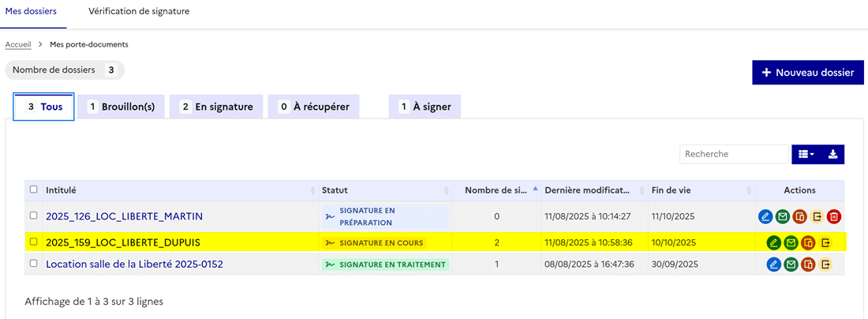868x319 pixels.
Task: Open the column display dropdown
Action: coord(806,154)
